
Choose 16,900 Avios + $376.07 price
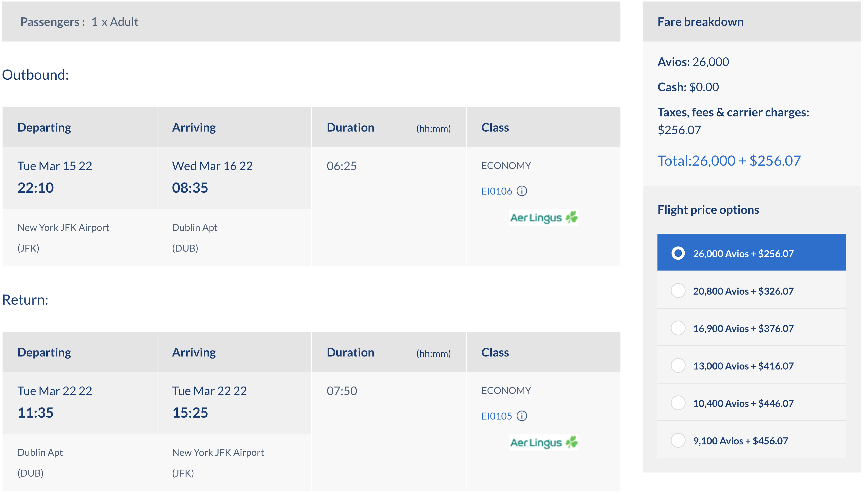pyautogui.click(x=678, y=328)
